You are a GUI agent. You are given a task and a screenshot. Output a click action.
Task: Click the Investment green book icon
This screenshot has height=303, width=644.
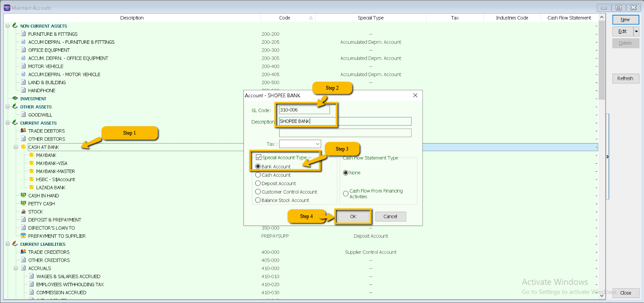point(15,99)
